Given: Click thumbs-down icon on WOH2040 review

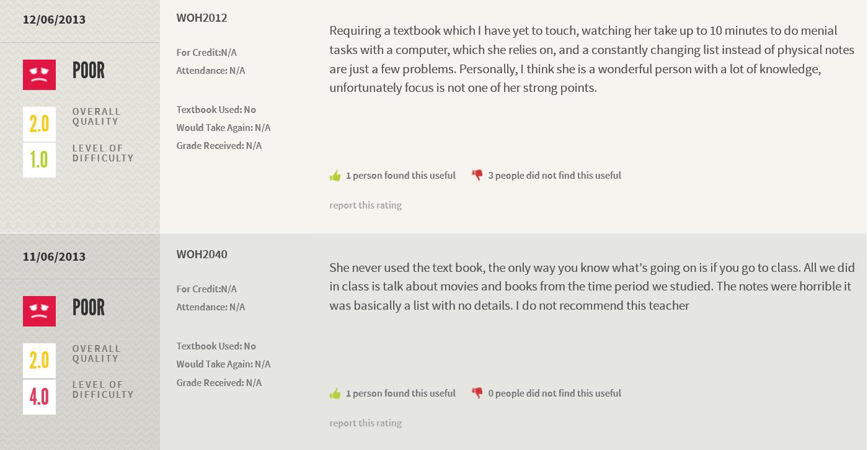Looking at the screenshot, I should coord(477,394).
